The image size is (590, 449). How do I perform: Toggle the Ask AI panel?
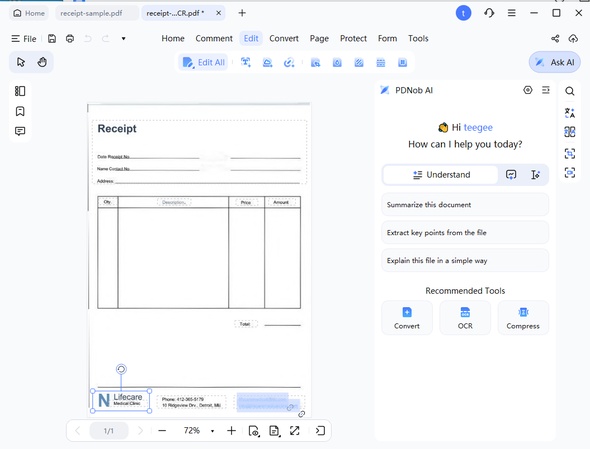[555, 62]
